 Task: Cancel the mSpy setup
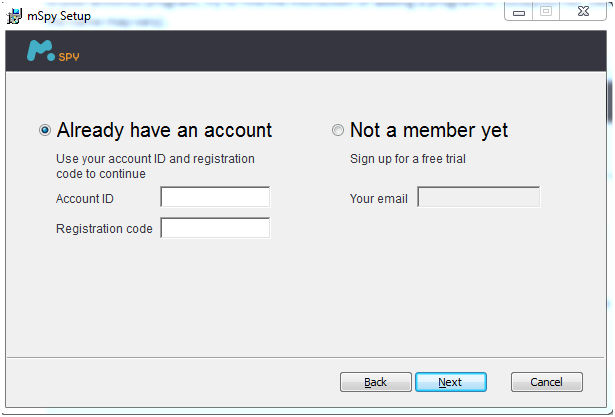(547, 382)
